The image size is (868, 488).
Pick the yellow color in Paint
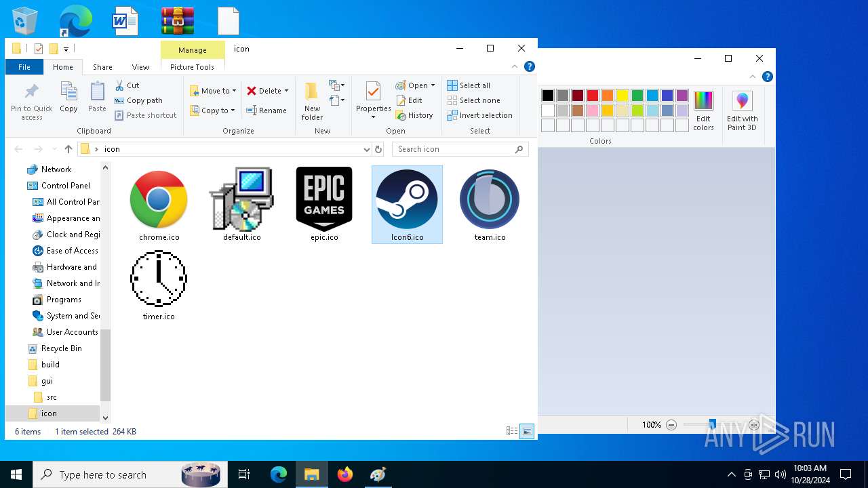coord(623,96)
